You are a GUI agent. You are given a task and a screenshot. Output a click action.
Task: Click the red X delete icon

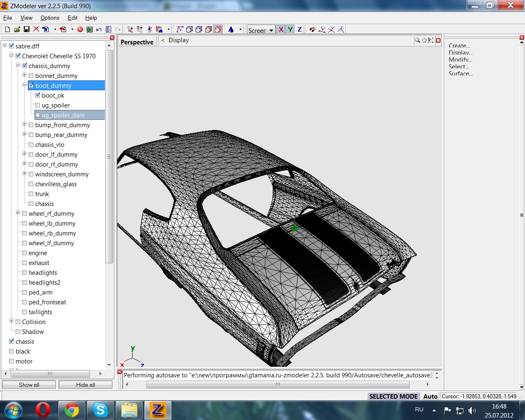[36, 29]
